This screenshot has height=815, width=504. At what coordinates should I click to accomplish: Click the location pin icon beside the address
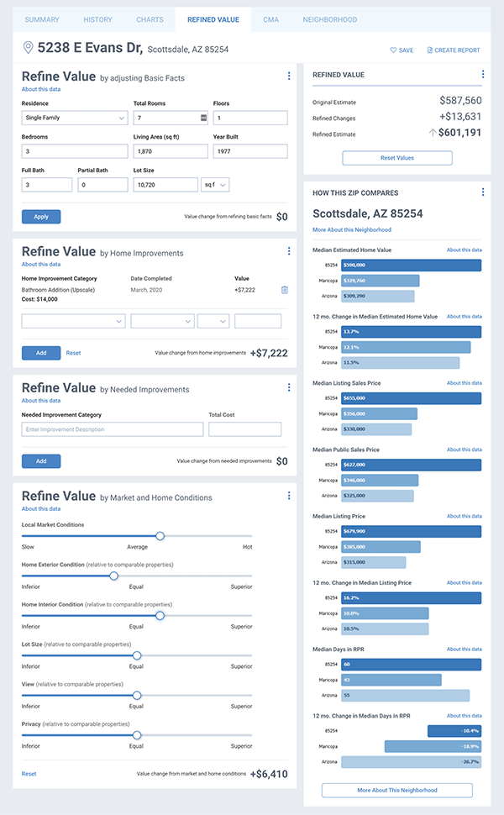28,48
